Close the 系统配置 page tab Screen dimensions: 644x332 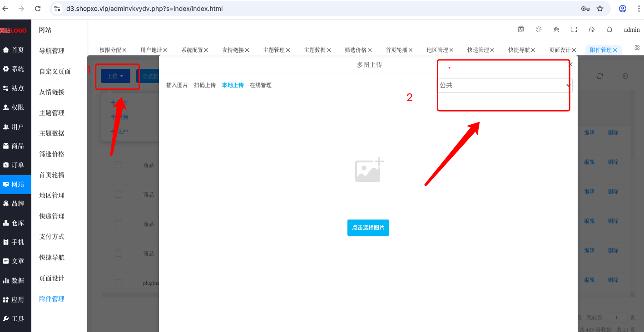click(x=206, y=50)
